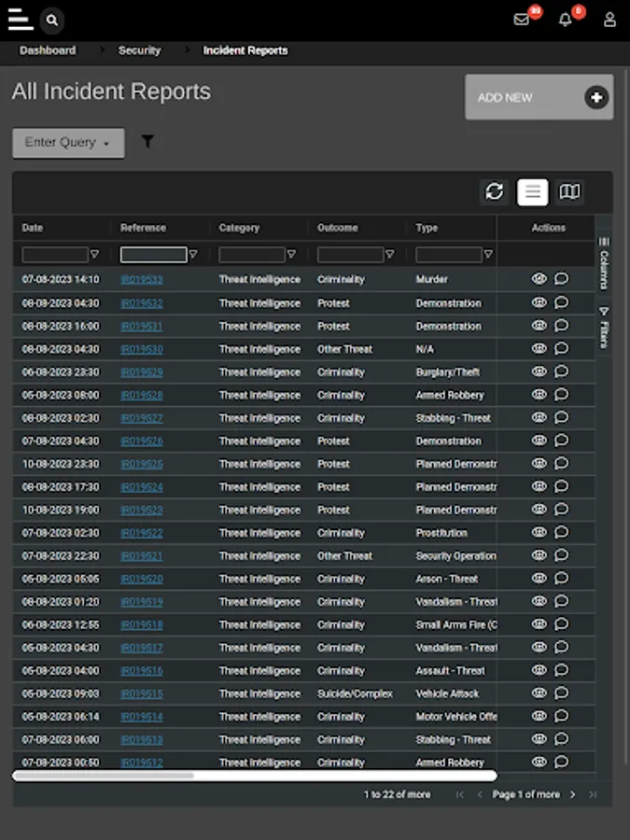This screenshot has height=840, width=630.
Task: Open the Outcome column filter operator menu
Action: click(389, 255)
